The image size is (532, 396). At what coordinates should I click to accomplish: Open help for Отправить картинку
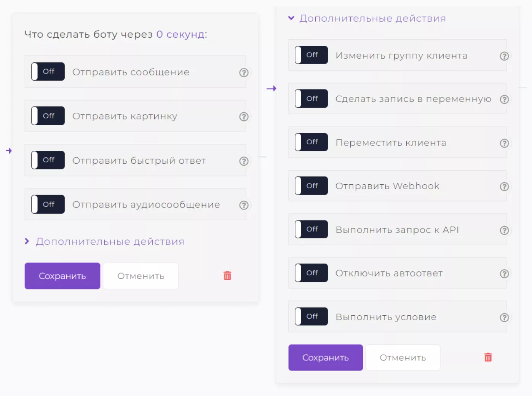pyautogui.click(x=244, y=117)
